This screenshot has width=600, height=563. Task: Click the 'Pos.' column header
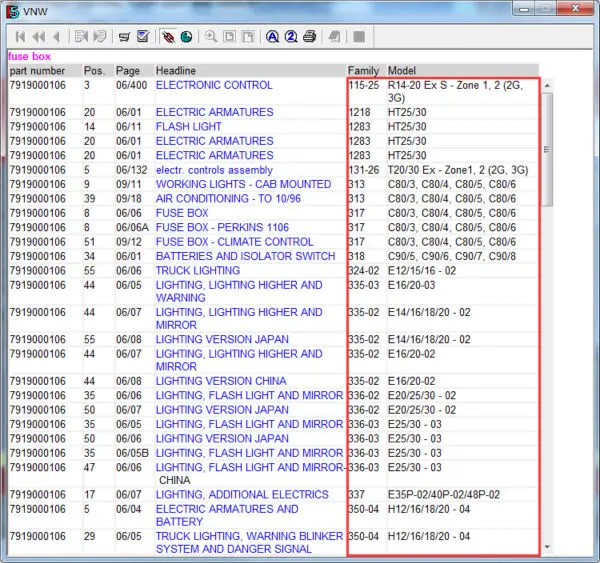(94, 71)
